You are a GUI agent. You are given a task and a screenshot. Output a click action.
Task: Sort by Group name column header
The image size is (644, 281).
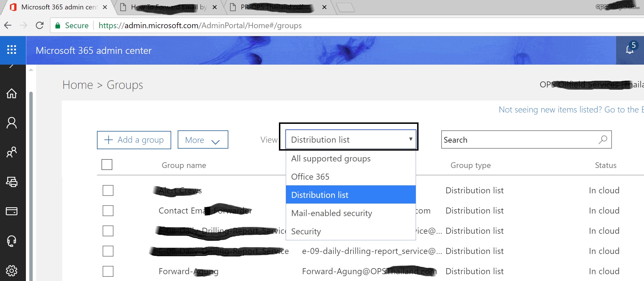[184, 165]
